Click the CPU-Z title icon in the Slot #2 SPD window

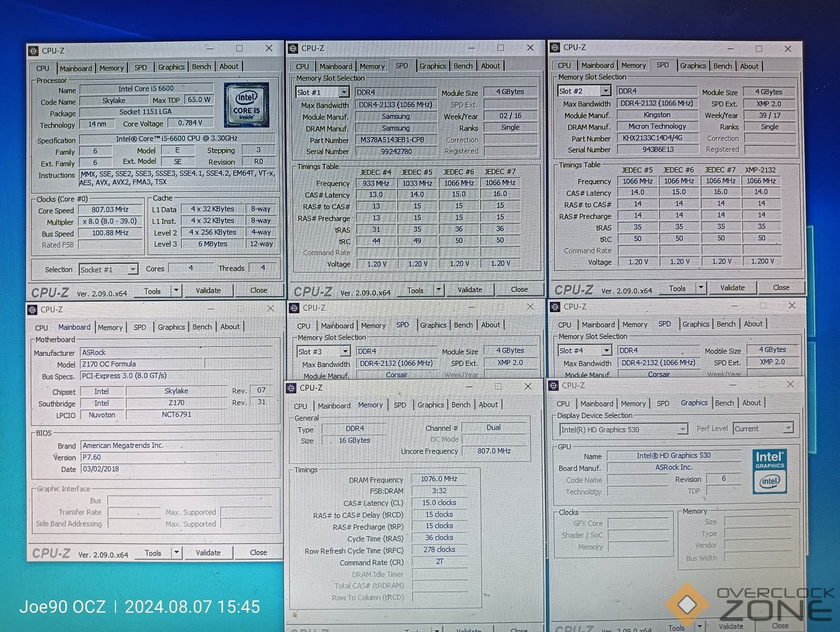(554, 47)
